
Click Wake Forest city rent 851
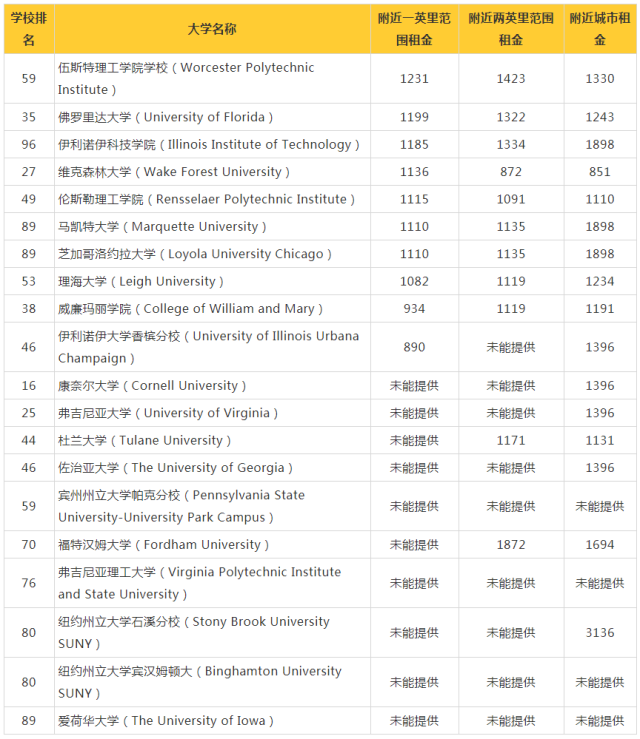(600, 172)
